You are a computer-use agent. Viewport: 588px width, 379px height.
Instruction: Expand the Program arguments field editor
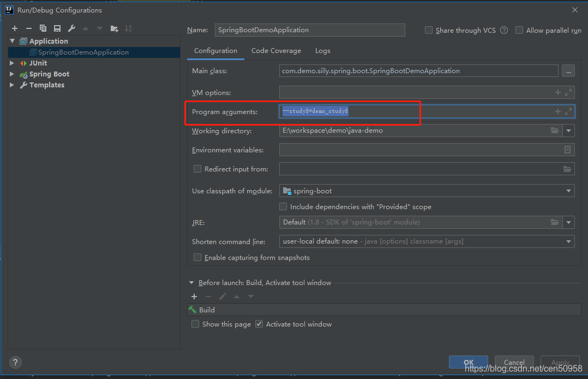[x=568, y=111]
